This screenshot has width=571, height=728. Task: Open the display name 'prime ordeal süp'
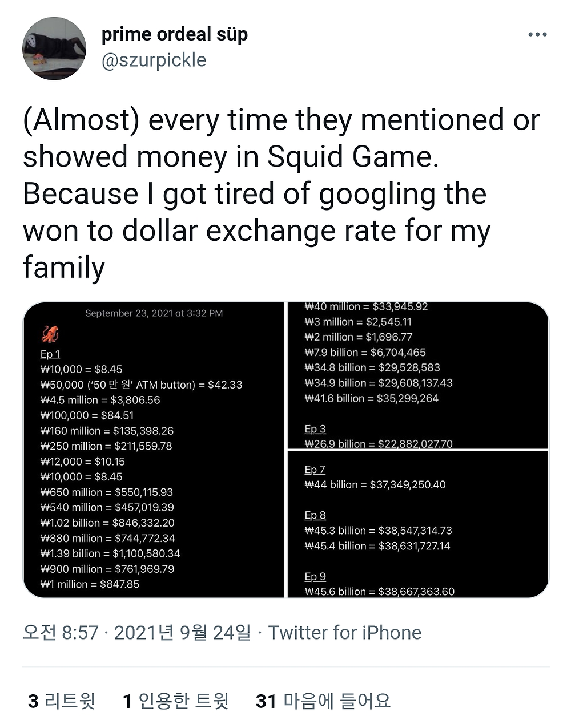[174, 34]
